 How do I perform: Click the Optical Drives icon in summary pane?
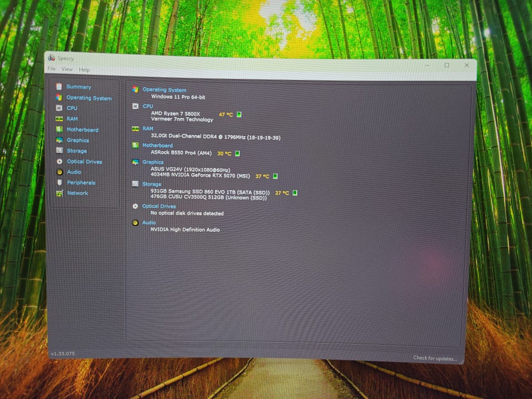click(135, 206)
